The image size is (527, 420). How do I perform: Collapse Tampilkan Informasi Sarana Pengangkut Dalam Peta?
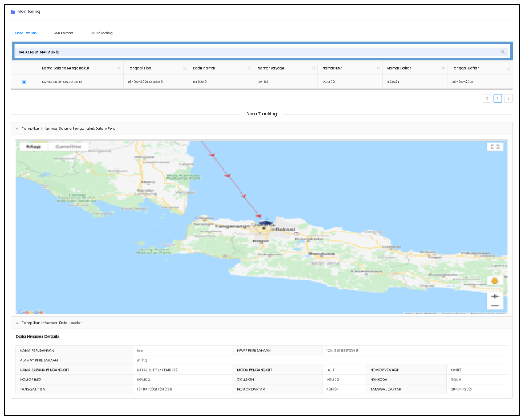click(x=17, y=129)
